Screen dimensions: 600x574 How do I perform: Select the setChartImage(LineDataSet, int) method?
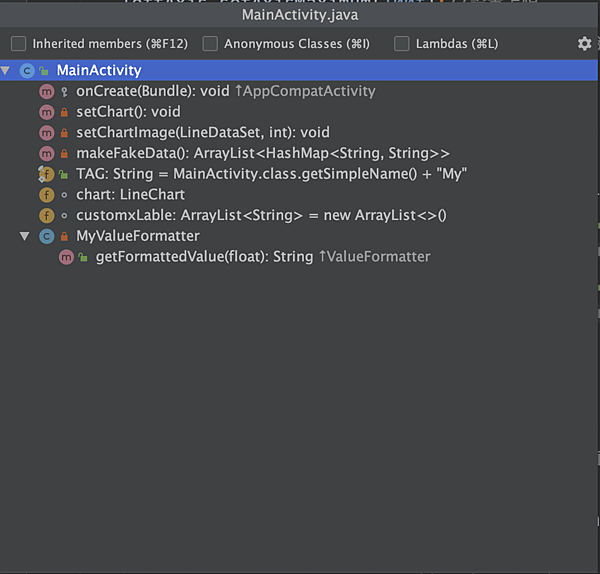click(x=203, y=132)
